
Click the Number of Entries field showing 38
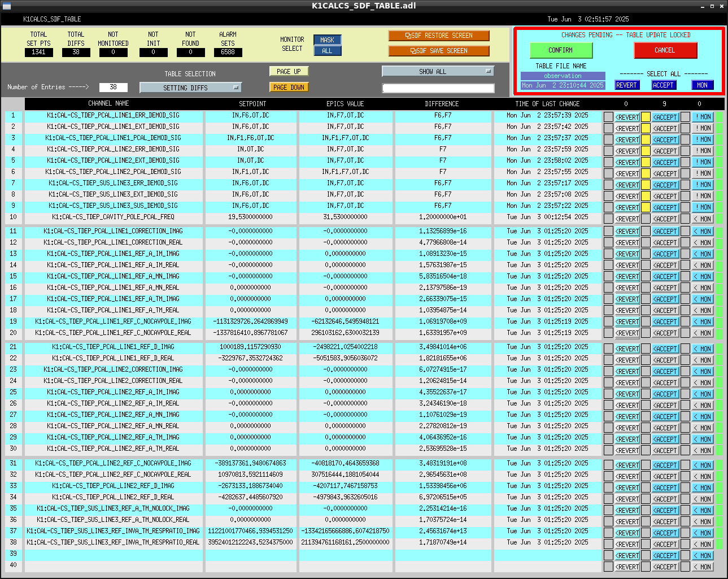[x=114, y=87]
